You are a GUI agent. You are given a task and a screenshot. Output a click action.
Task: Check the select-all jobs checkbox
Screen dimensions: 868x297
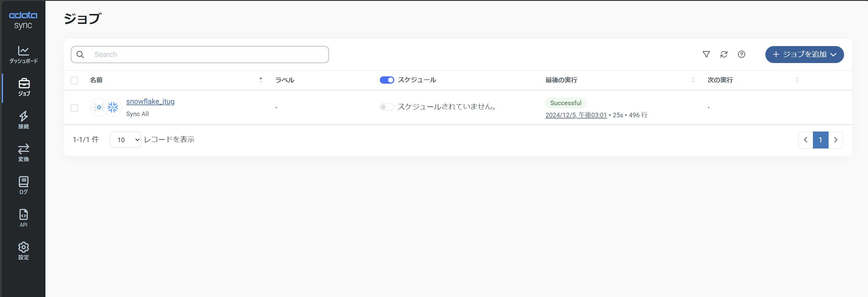click(74, 81)
